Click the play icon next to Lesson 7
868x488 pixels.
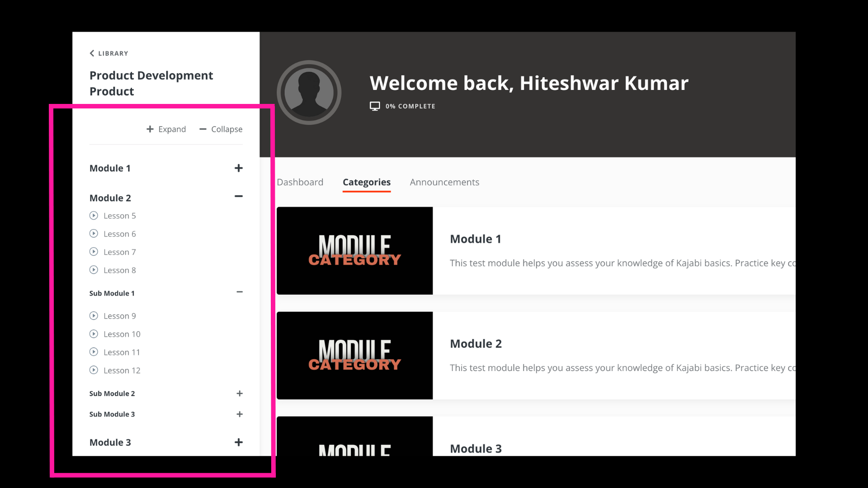click(x=94, y=252)
